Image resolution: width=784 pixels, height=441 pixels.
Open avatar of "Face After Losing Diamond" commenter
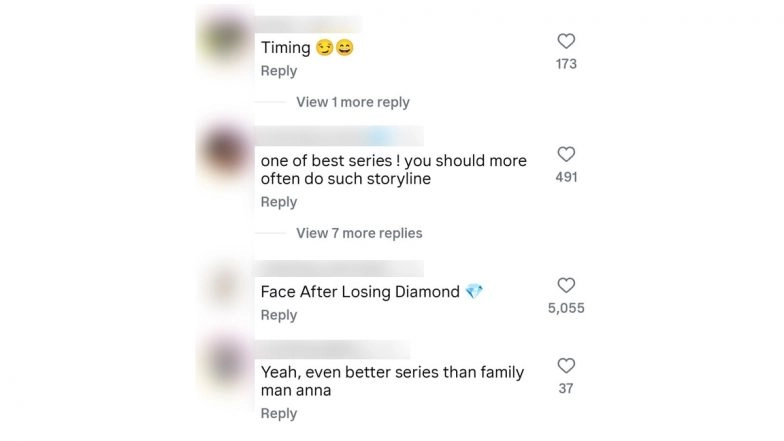pos(222,285)
